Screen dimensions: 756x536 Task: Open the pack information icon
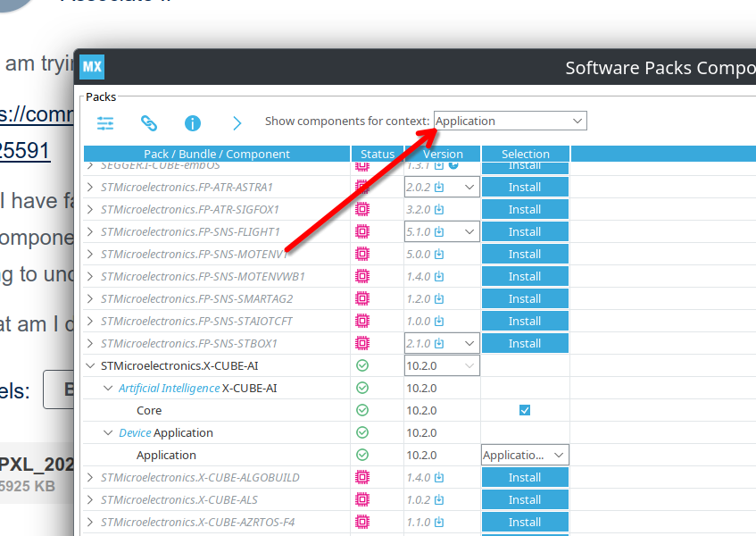(193, 123)
